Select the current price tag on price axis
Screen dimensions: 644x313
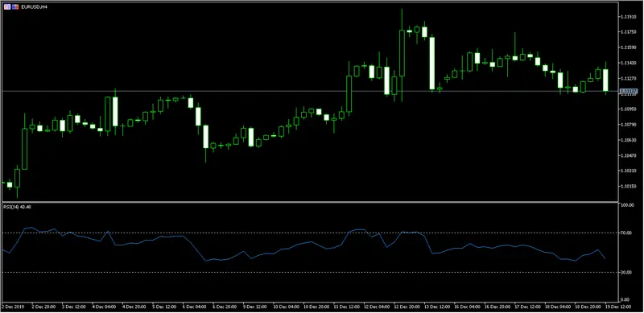pyautogui.click(x=628, y=91)
